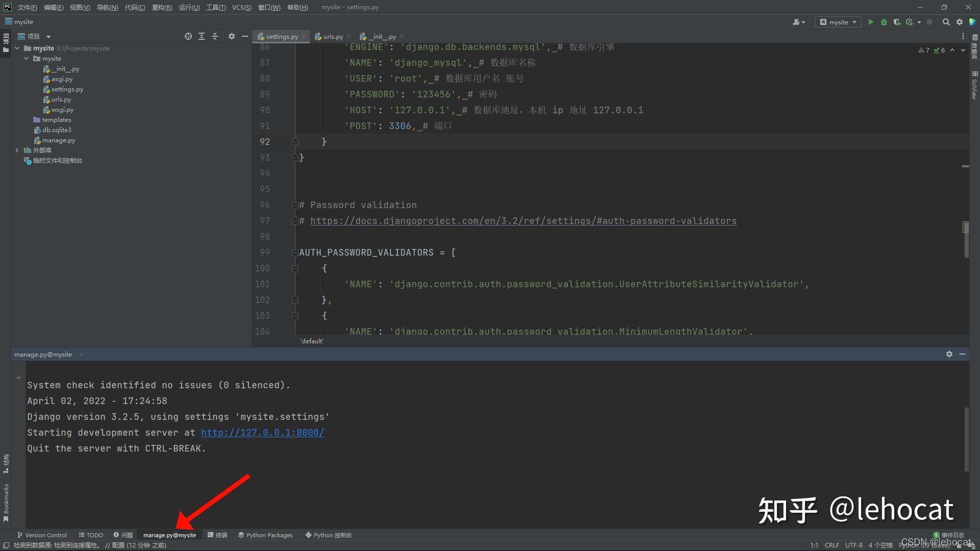Screen dimensions: 980x551
Task: Click Collapse All in Project panel
Action: coord(215,36)
